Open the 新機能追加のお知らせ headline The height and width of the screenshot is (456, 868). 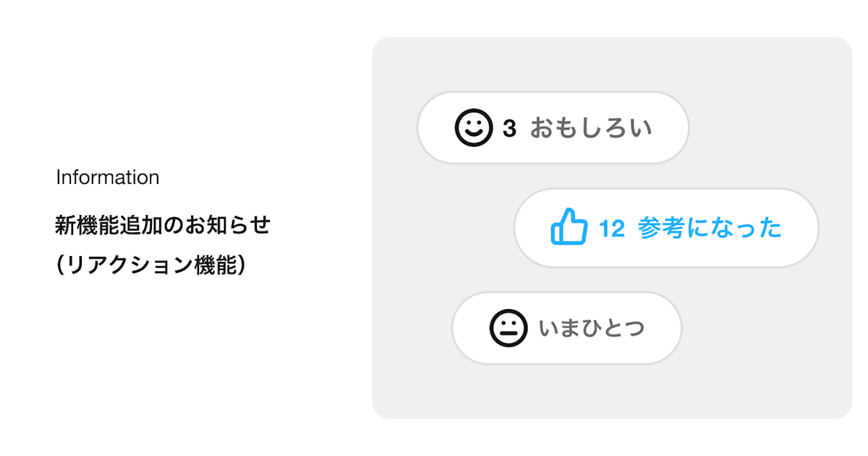(163, 225)
